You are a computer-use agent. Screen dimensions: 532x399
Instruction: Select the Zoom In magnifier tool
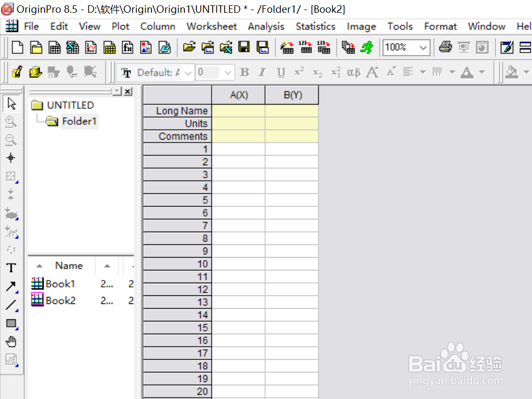point(11,122)
